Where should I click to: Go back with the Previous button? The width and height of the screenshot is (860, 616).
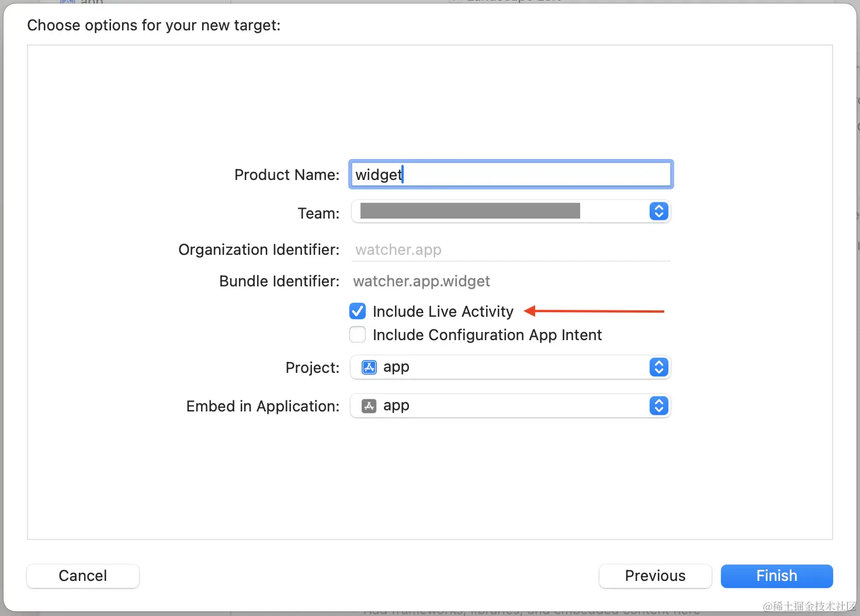click(x=655, y=576)
